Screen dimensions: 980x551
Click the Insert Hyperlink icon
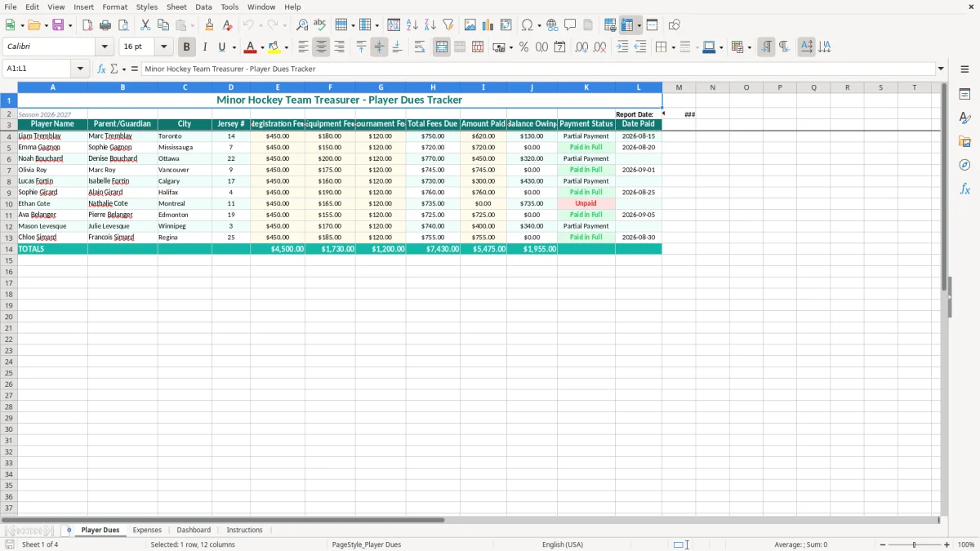[x=552, y=25]
